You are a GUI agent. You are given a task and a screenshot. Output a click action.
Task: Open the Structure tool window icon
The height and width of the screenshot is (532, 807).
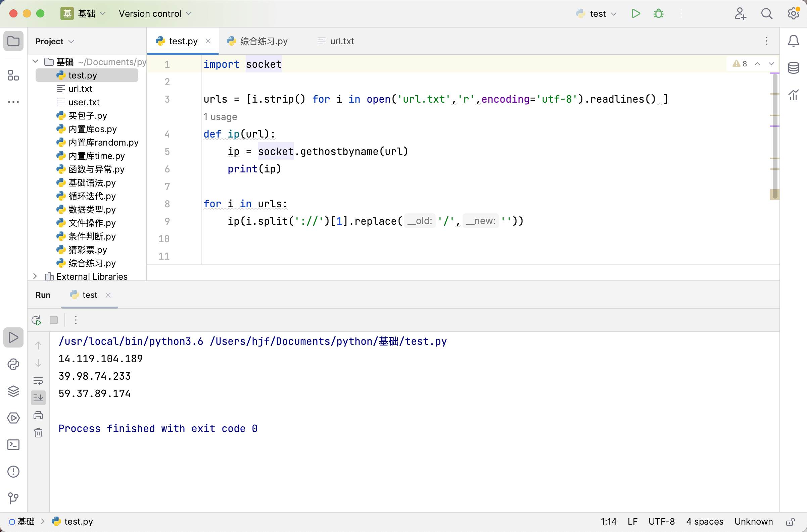point(13,75)
